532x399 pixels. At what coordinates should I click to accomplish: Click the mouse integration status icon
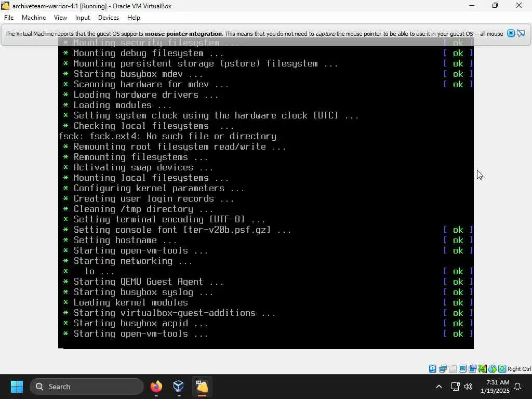coord(493,369)
